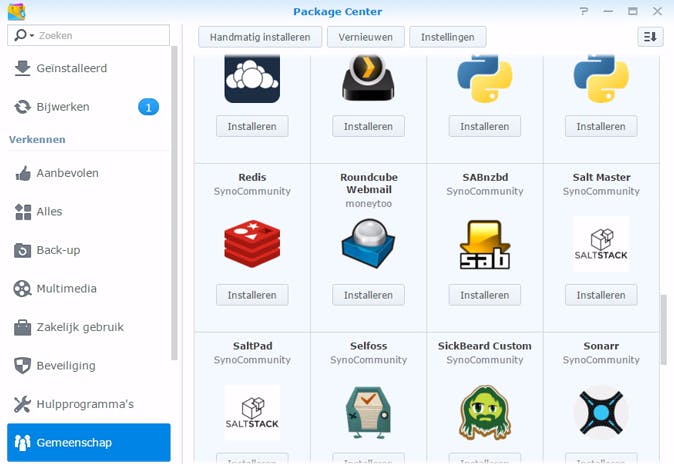The height and width of the screenshot is (464, 674).
Task: Install the Redis package
Action: coord(252,295)
